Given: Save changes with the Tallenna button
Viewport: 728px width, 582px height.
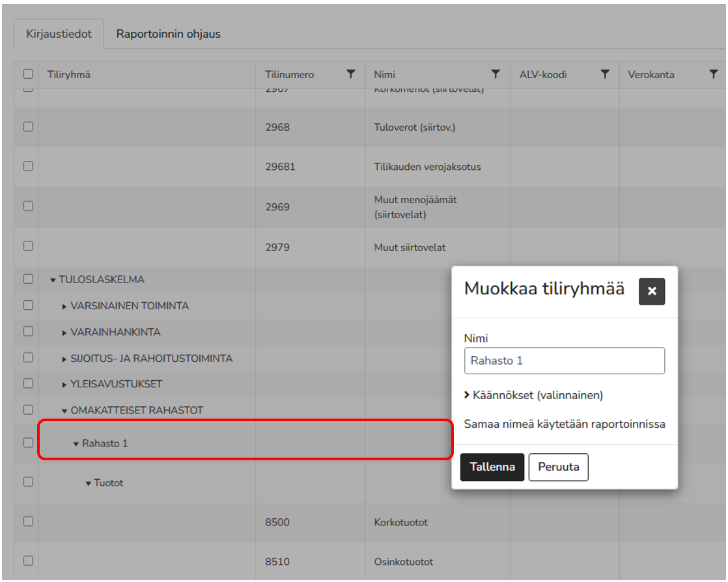Looking at the screenshot, I should click(492, 467).
